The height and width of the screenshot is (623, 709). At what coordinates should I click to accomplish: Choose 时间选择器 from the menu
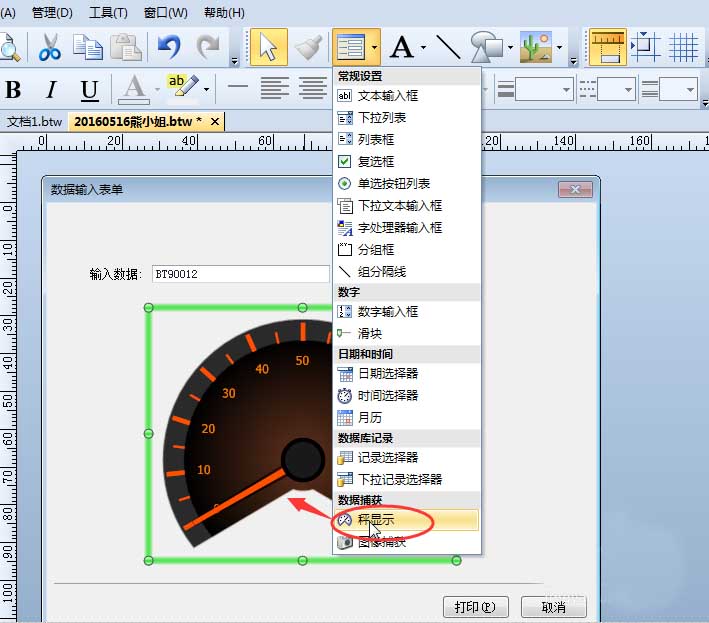407,396
